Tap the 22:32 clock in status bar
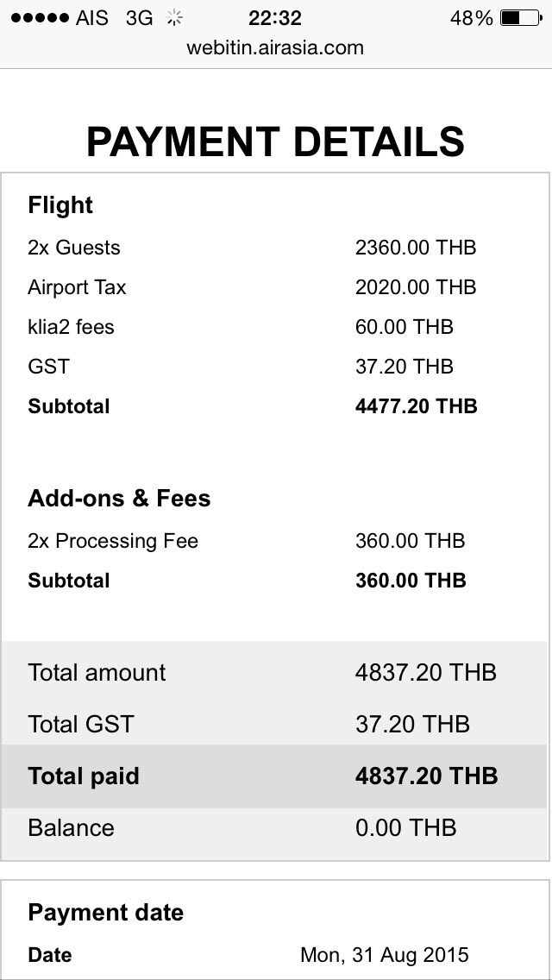This screenshot has height=980, width=552. [x=275, y=18]
